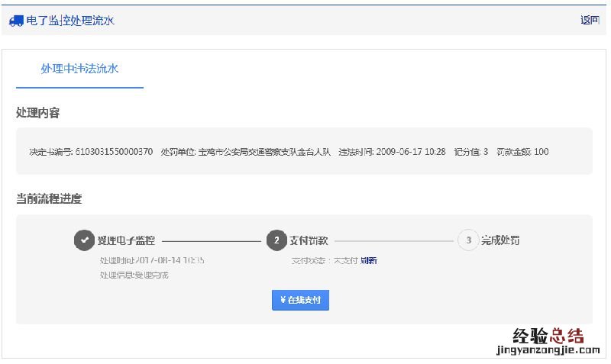611x364 pixels.
Task: Click the step 2 circle icon
Action: pyautogui.click(x=276, y=240)
